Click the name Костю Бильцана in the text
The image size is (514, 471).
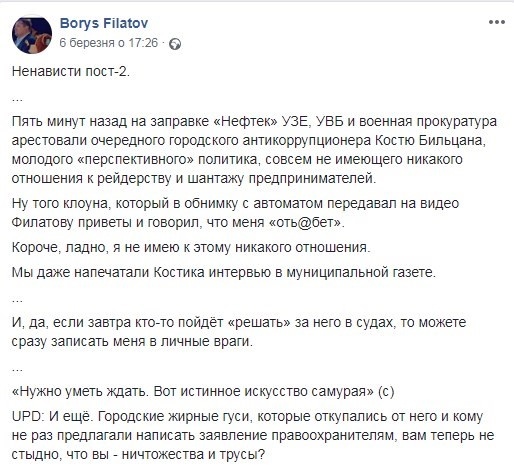pyautogui.click(x=428, y=140)
